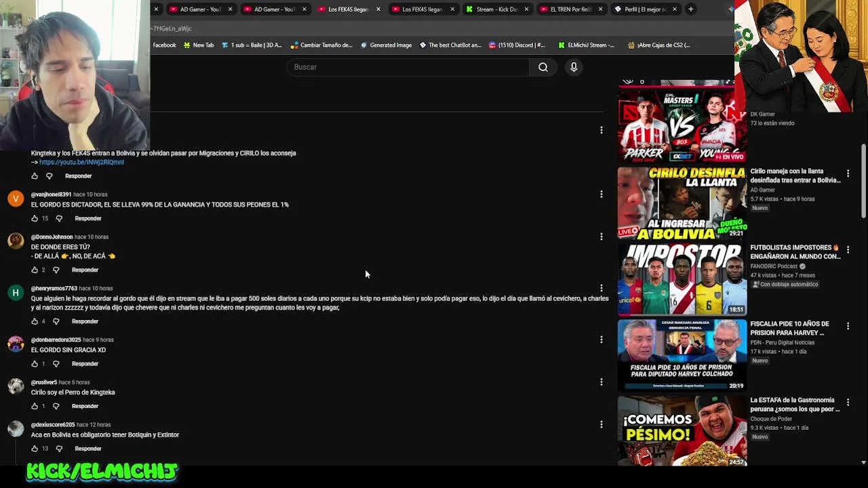
Task: Open options menu for @dexiuscore6205 comment
Action: click(x=601, y=424)
